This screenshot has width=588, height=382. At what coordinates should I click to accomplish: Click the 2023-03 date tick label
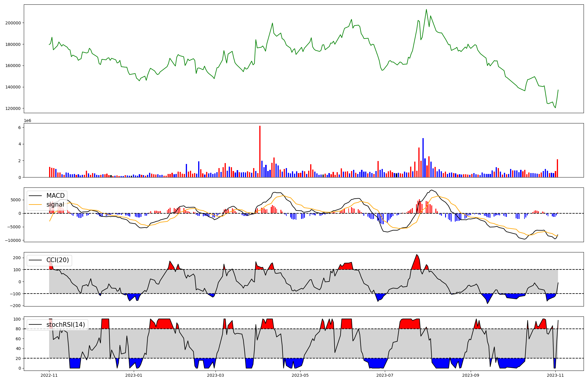[216, 375]
